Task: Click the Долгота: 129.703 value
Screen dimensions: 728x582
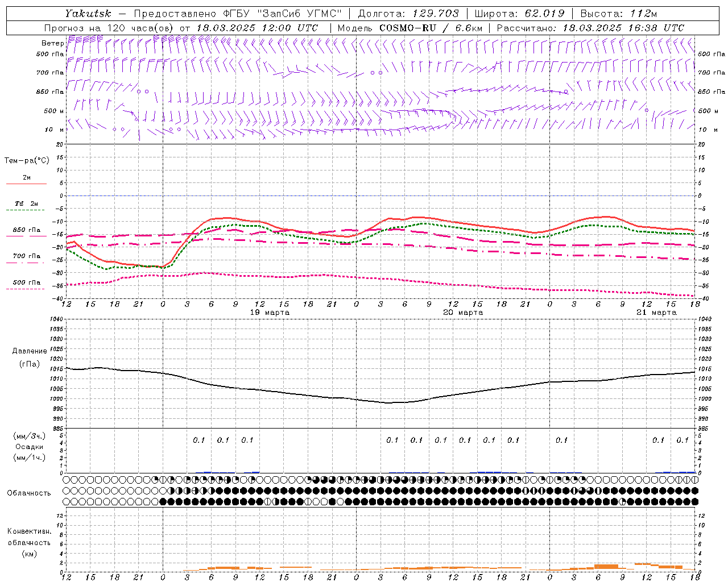Action: coord(408,14)
